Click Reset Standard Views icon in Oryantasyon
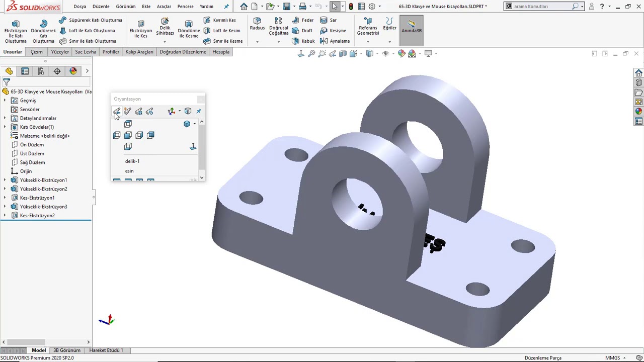Viewport: 644px width, 362px height. coord(150,111)
